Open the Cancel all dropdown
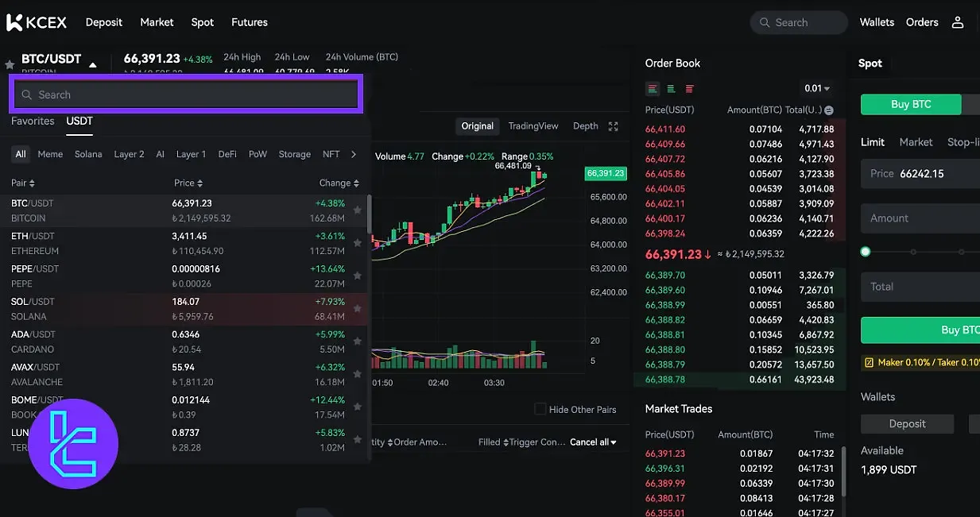Image resolution: width=980 pixels, height=517 pixels. (x=593, y=442)
